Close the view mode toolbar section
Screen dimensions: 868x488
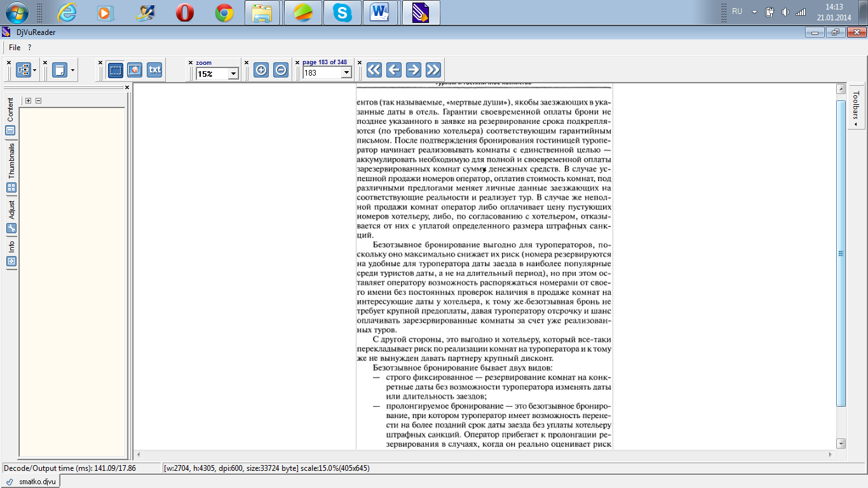[100, 62]
